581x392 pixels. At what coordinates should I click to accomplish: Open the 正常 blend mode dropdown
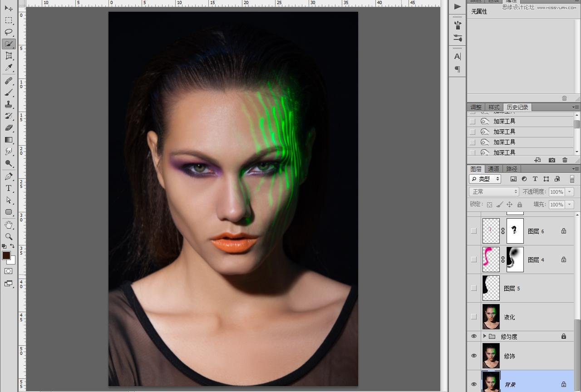tap(494, 191)
